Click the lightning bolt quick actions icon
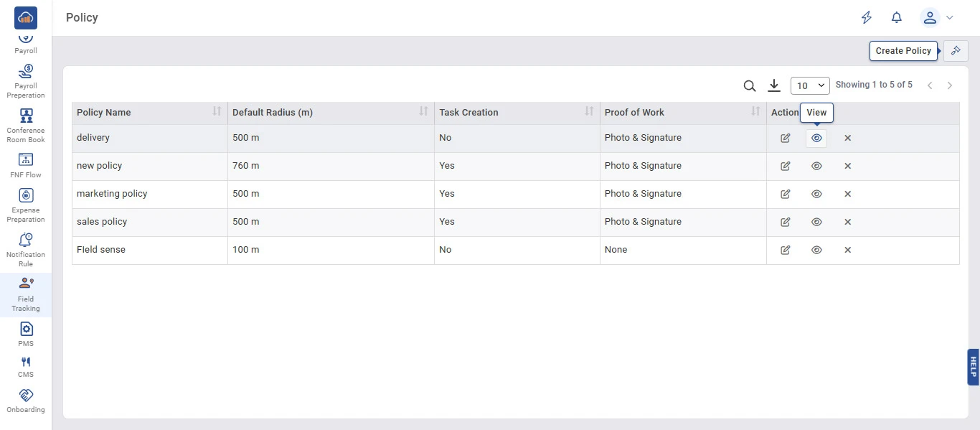The height and width of the screenshot is (430, 980). click(x=867, y=18)
